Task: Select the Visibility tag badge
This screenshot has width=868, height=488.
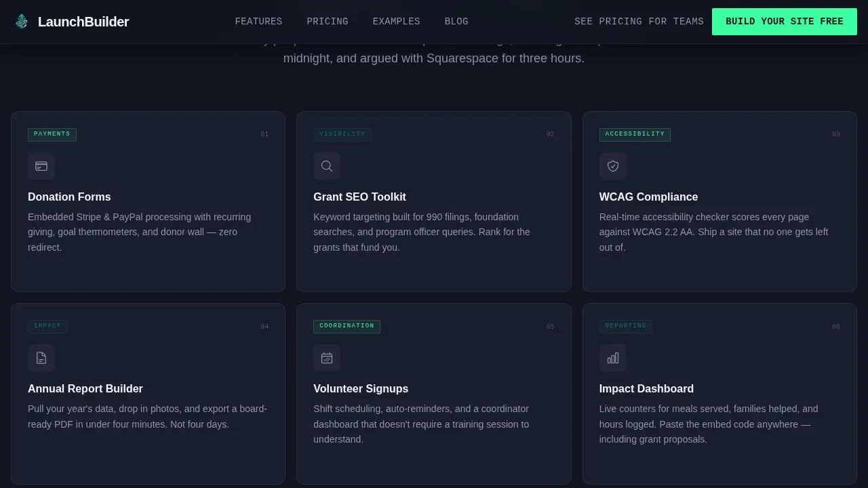Action: coord(342,134)
